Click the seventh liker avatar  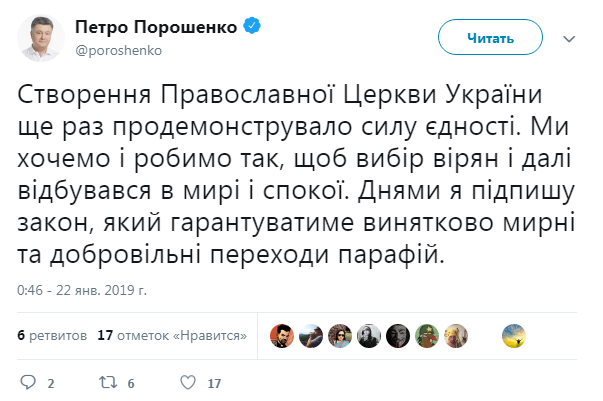coord(456,335)
